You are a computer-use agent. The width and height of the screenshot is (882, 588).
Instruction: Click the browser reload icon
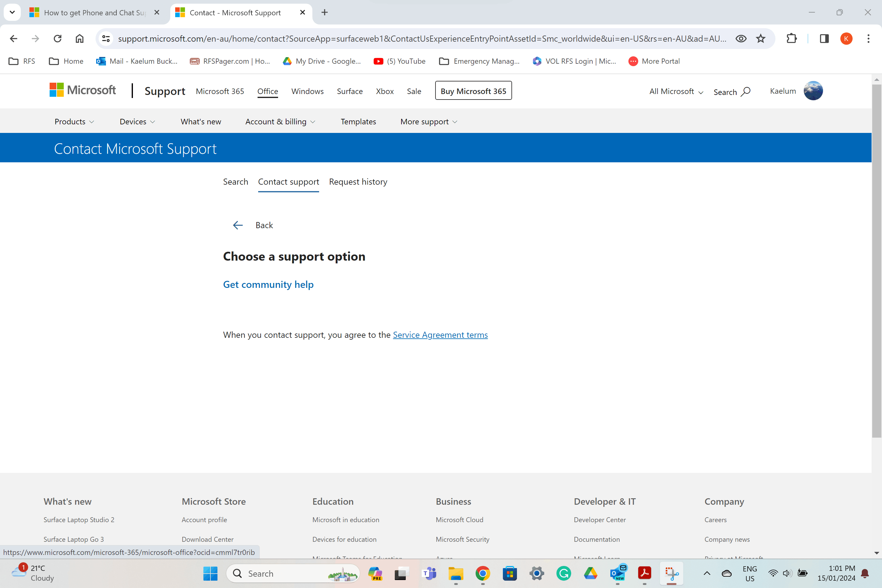pos(57,39)
